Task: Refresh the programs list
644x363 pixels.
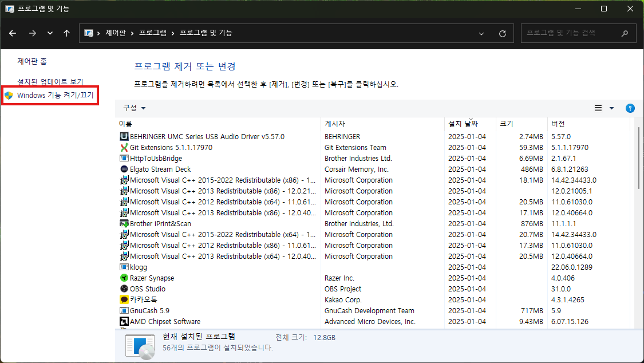Action: point(502,34)
